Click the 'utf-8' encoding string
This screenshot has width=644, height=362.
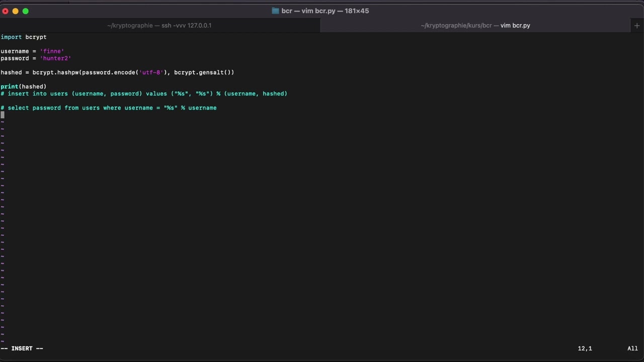(151, 72)
